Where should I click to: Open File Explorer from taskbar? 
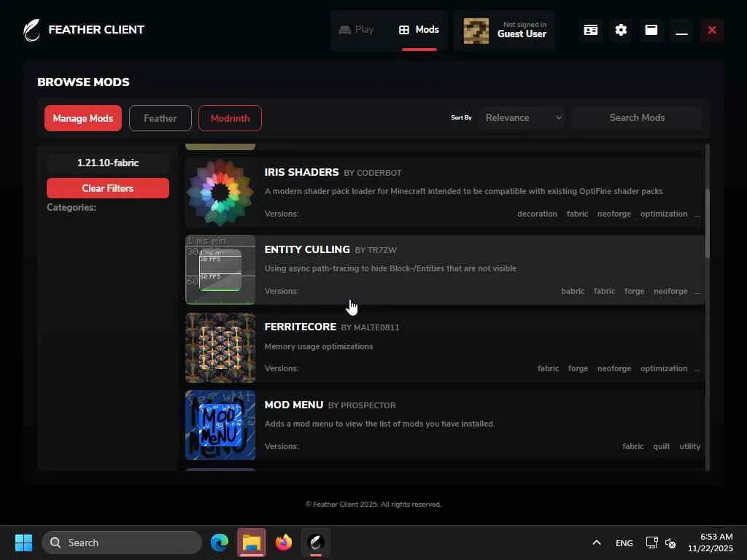(252, 542)
